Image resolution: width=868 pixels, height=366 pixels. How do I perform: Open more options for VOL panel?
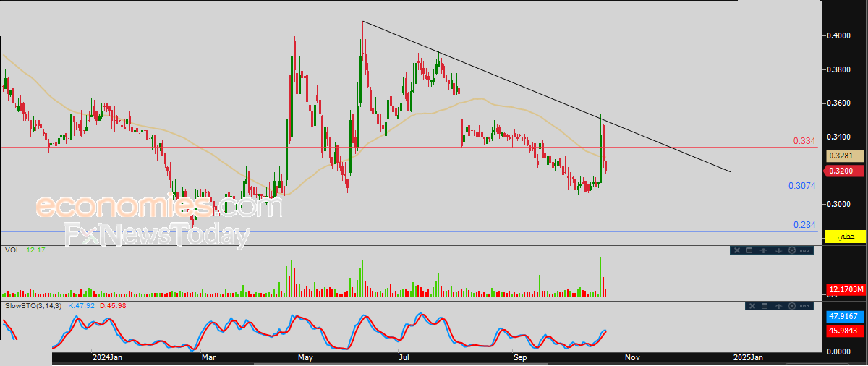(x=804, y=250)
